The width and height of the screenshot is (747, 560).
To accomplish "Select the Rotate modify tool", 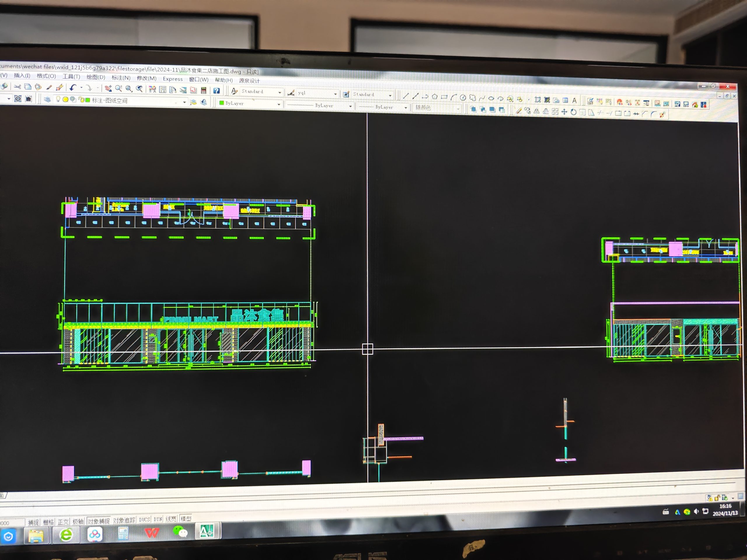I will pyautogui.click(x=573, y=112).
